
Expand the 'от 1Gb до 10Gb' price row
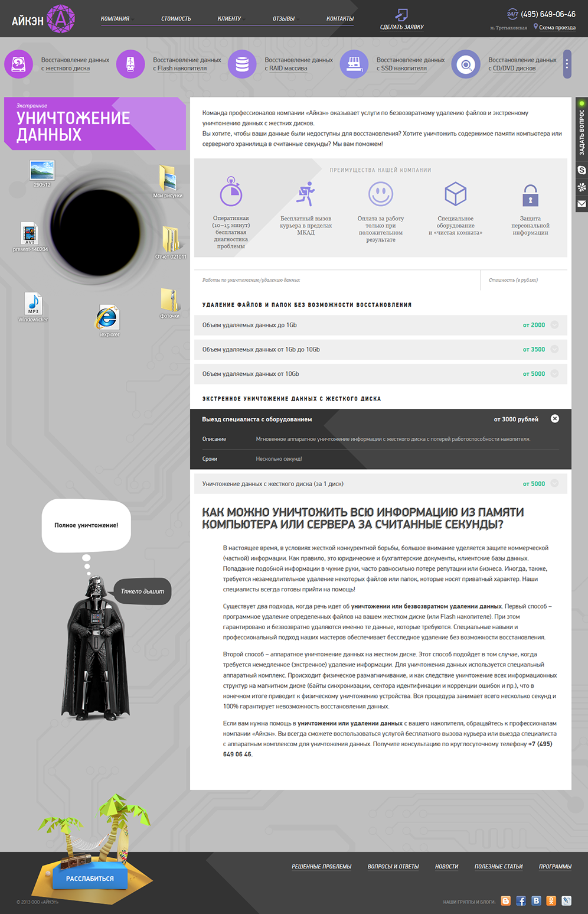point(554,349)
